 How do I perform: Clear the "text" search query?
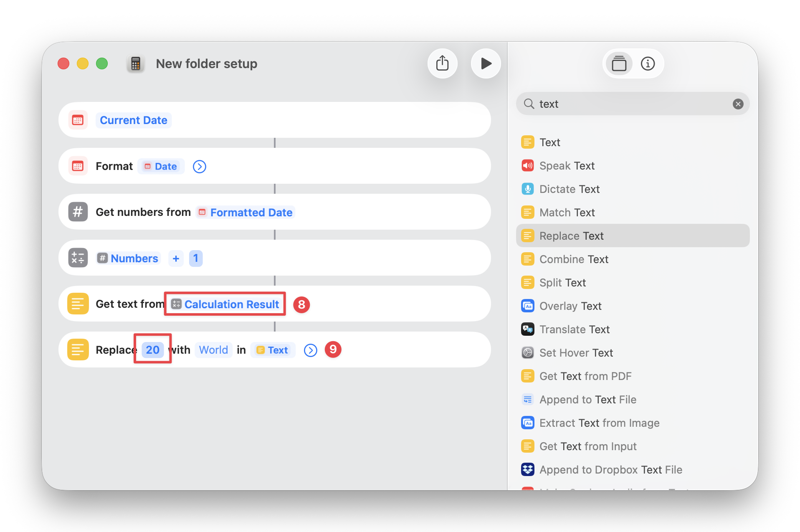738,104
